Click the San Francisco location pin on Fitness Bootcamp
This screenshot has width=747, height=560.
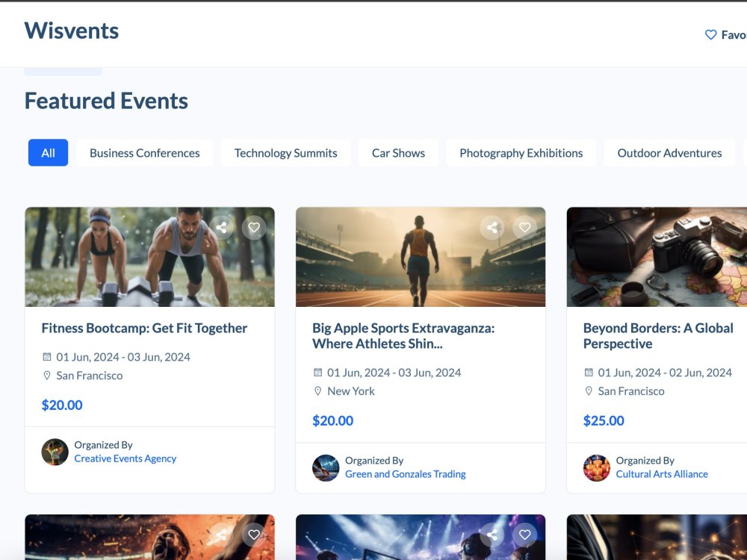[46, 376]
